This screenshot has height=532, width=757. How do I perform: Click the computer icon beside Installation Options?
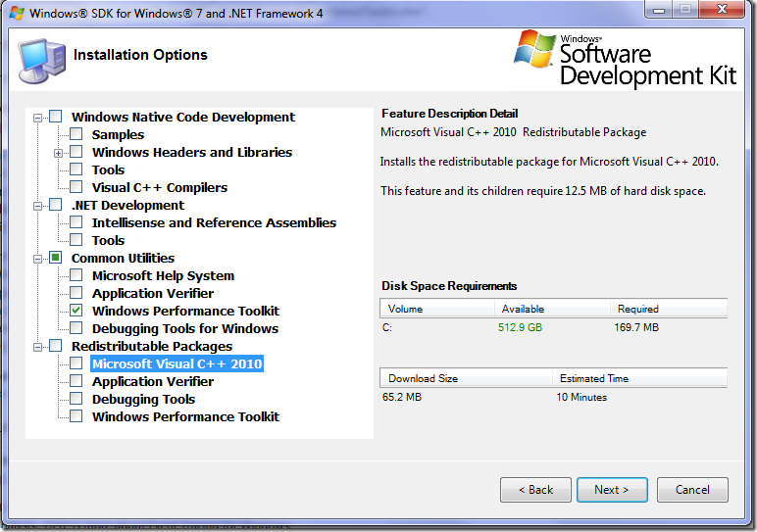tap(41, 61)
